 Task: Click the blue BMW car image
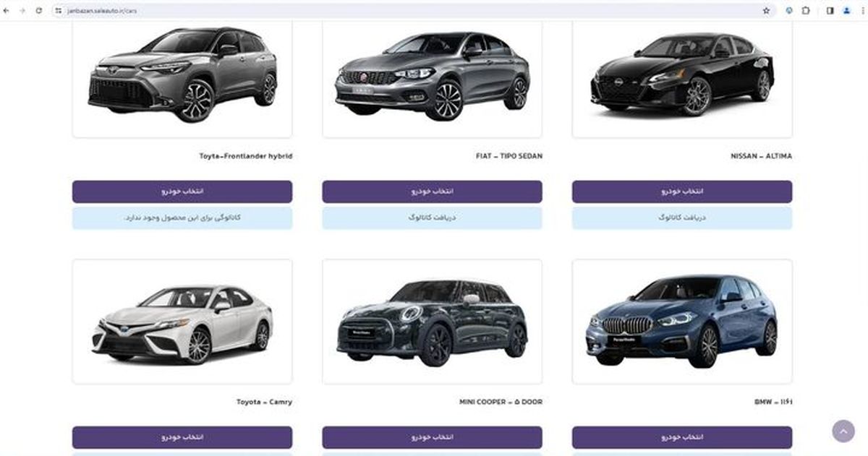(682, 322)
